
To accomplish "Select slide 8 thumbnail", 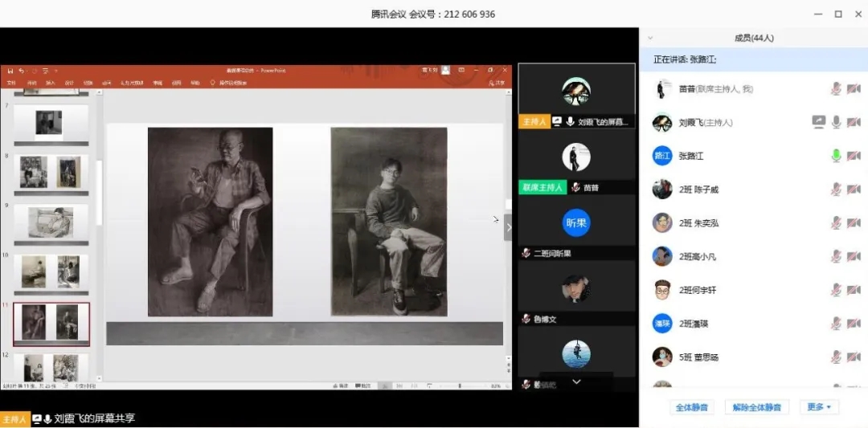I will (51, 174).
